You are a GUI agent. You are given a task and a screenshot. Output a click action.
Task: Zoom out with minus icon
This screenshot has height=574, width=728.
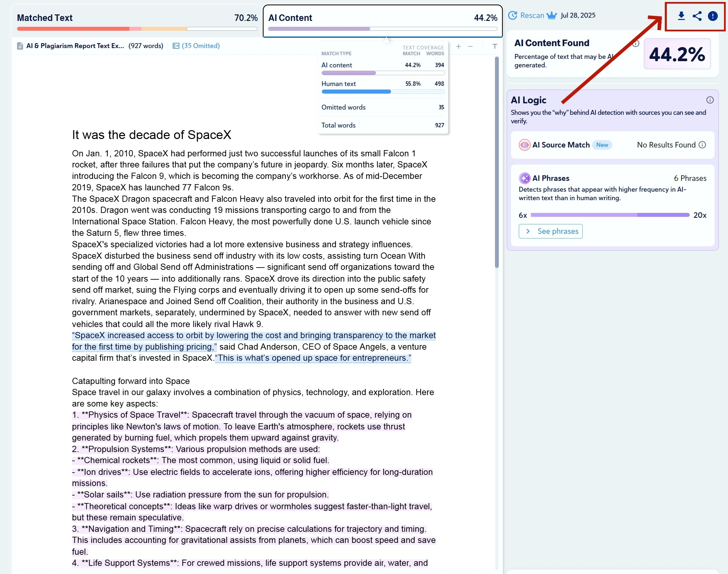point(470,46)
